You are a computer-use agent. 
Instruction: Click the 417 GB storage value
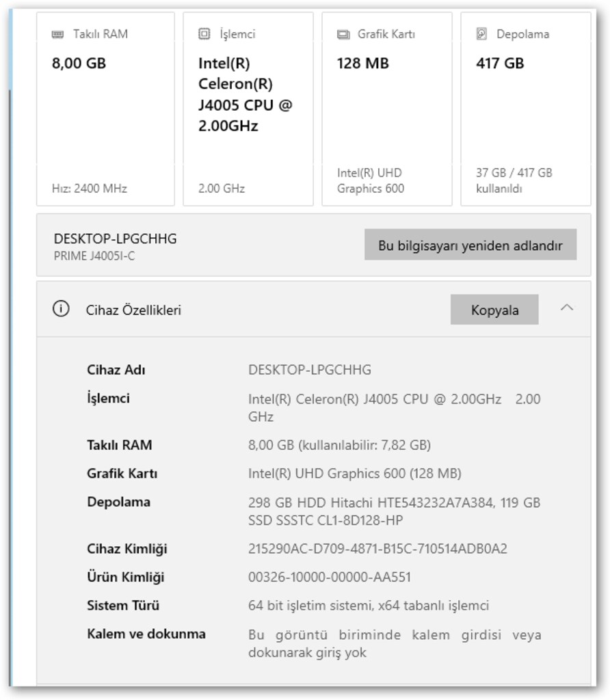pos(500,64)
